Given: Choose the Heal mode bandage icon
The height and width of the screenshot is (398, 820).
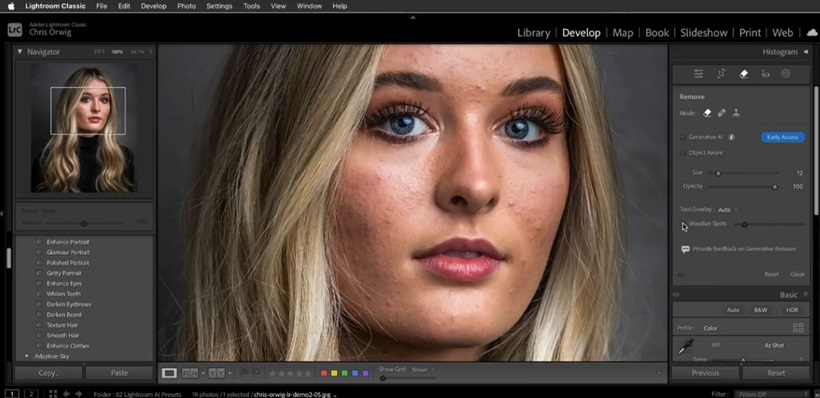Looking at the screenshot, I should pyautogui.click(x=722, y=113).
